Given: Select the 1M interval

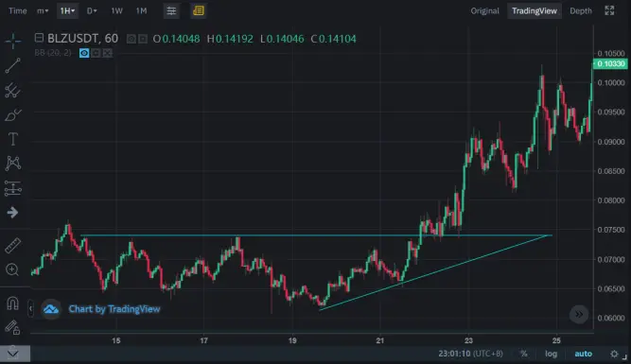Looking at the screenshot, I should coord(141,10).
